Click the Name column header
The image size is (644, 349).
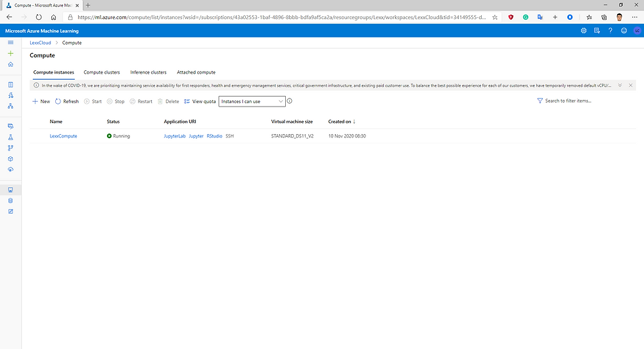click(x=56, y=122)
